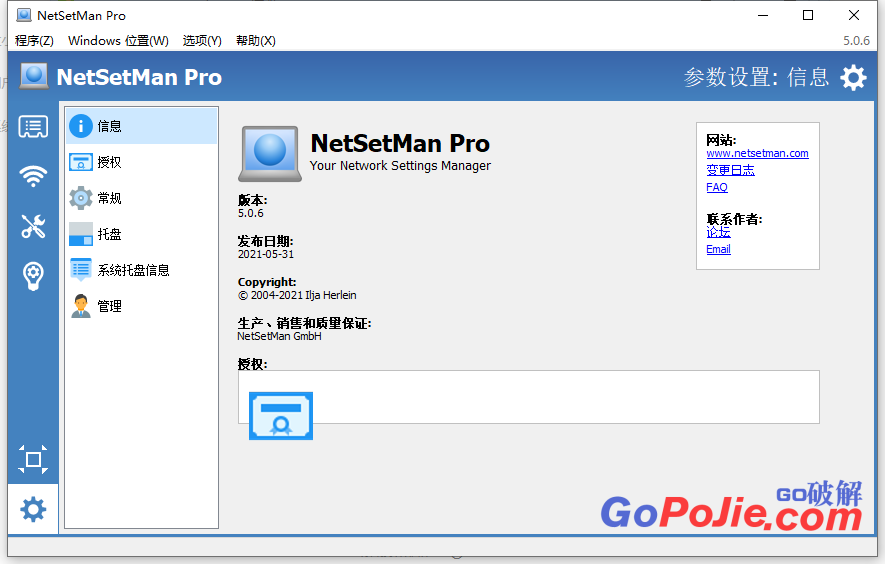Close the NetSetMan Pro window
885x564 pixels.
click(854, 15)
